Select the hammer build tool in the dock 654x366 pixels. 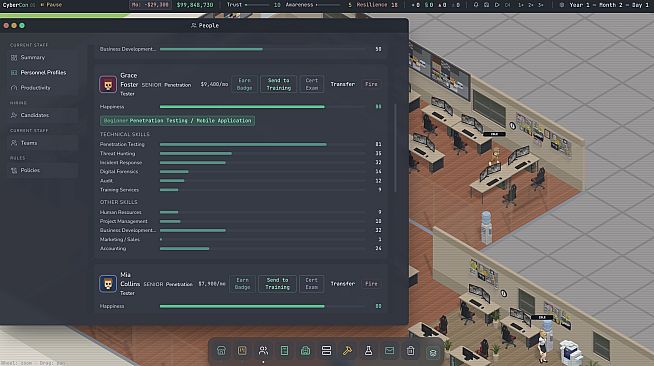347,351
